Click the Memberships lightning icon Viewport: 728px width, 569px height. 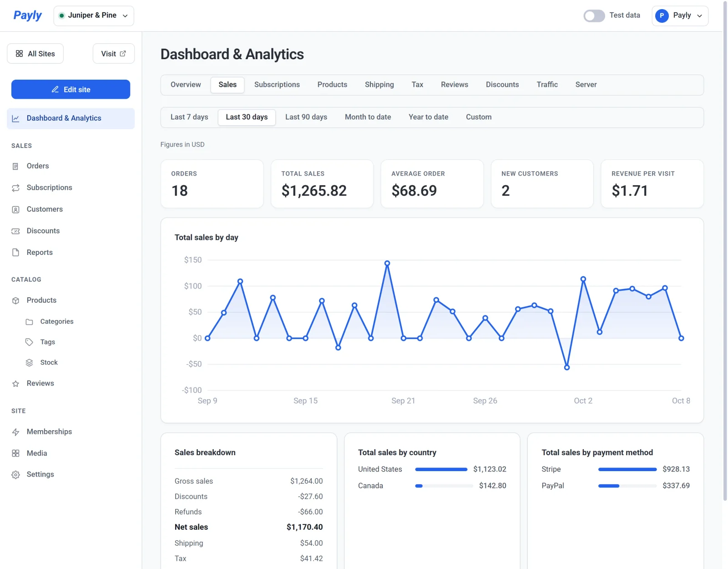[x=15, y=432]
